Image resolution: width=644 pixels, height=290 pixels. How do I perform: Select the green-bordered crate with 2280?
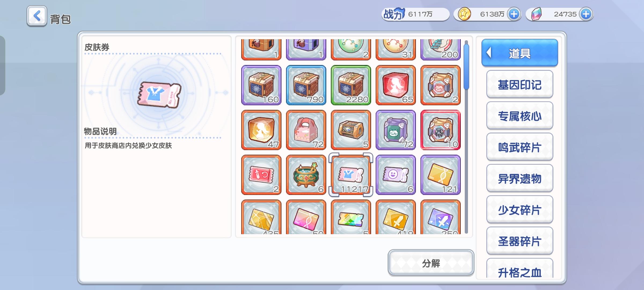coord(351,85)
